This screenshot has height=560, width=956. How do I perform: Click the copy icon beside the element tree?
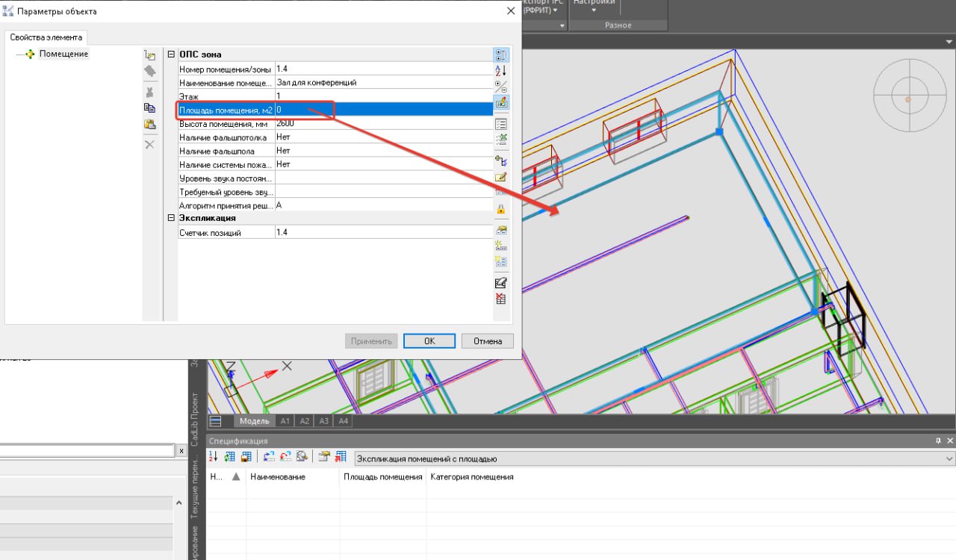click(x=149, y=108)
